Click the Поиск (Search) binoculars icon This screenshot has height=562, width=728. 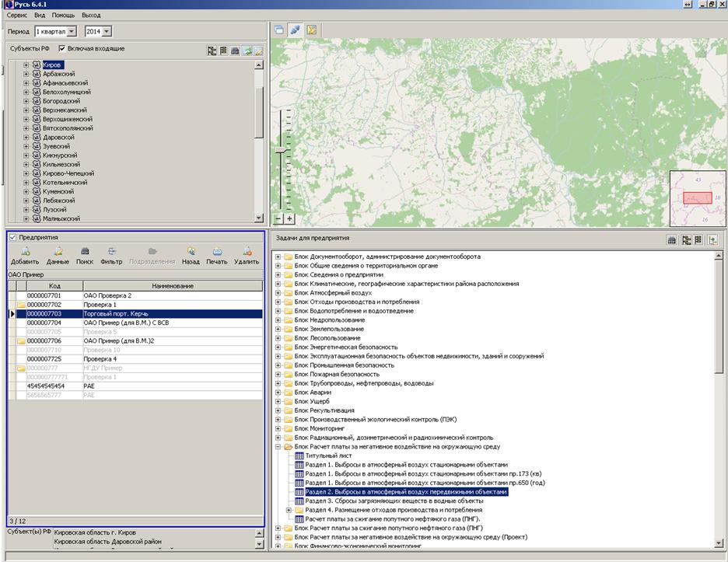pos(84,252)
